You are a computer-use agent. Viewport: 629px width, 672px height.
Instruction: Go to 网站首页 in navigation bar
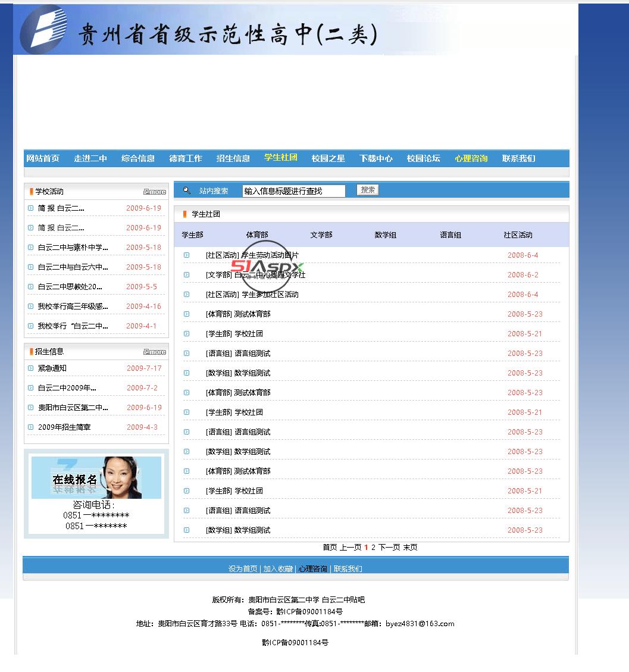(43, 158)
